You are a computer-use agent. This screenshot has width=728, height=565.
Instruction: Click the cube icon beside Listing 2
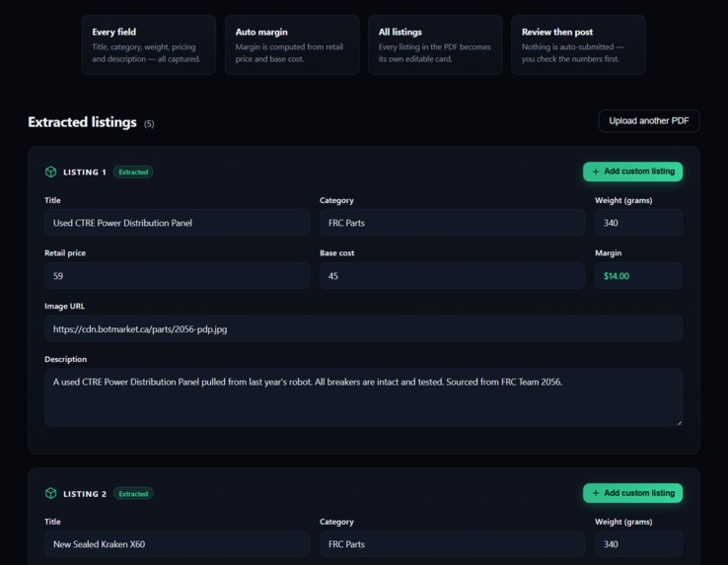tap(50, 493)
